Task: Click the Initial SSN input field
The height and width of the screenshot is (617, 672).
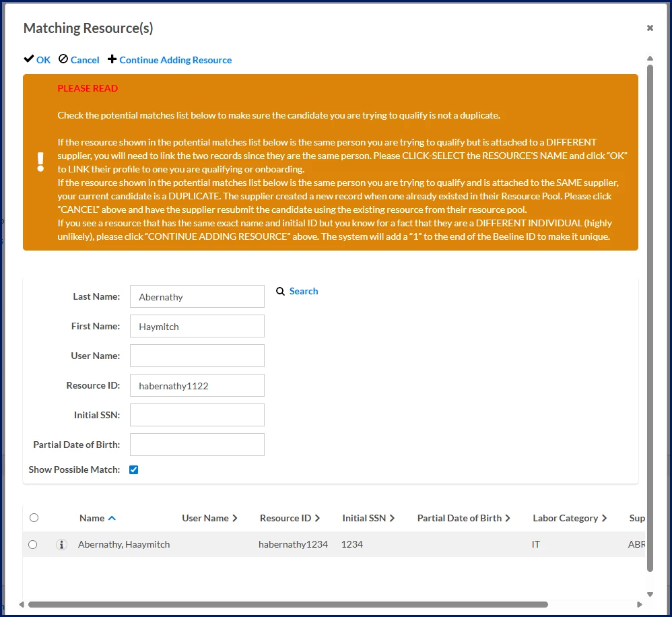Action: click(197, 415)
